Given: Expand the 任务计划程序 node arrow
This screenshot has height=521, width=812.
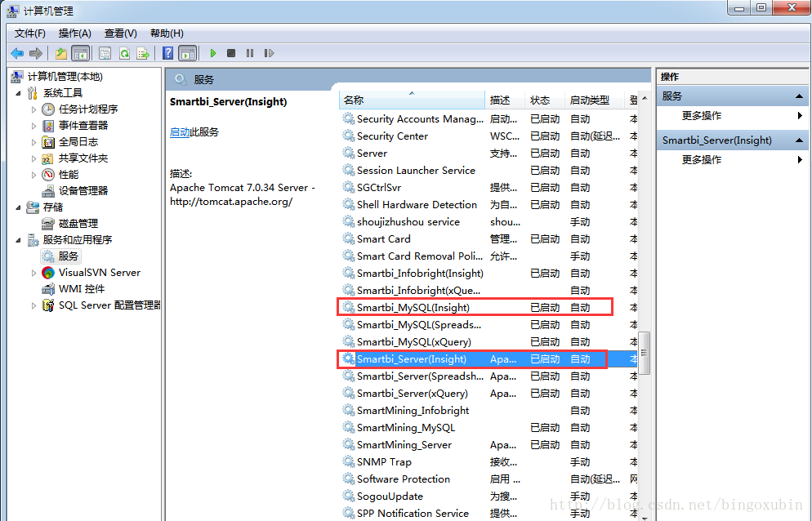Looking at the screenshot, I should pyautogui.click(x=33, y=109).
